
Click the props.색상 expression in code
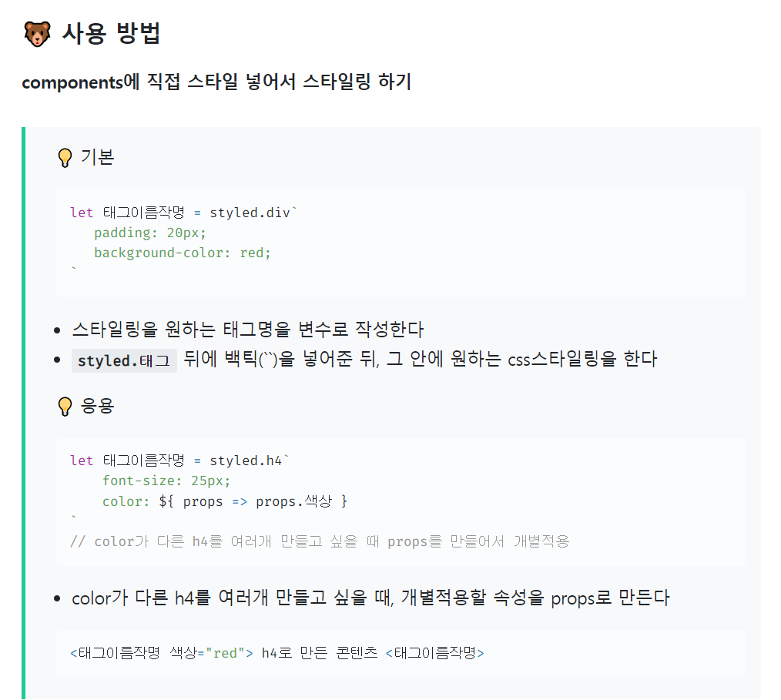pos(294,501)
